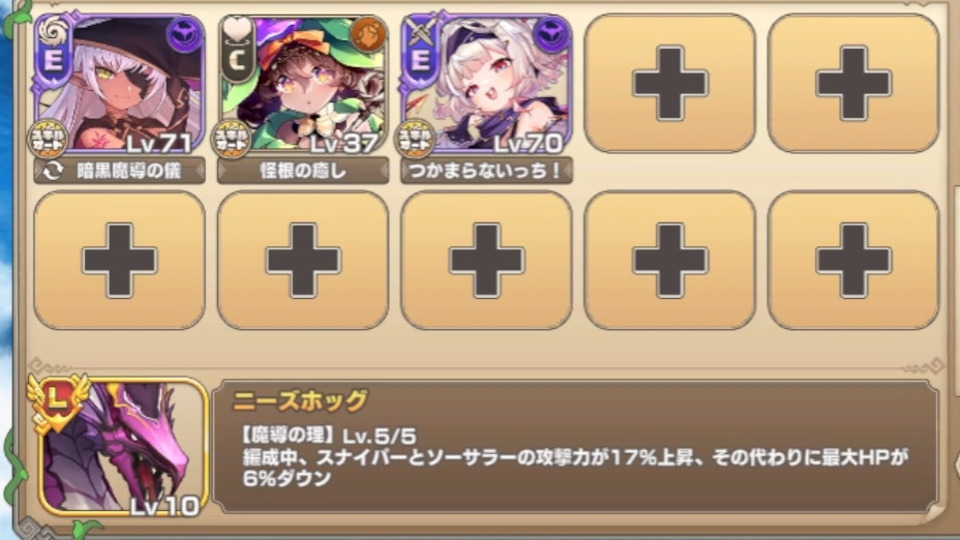Open the 暗黒魔導の儀 skill label
Screen dimensions: 960x540
[119, 171]
